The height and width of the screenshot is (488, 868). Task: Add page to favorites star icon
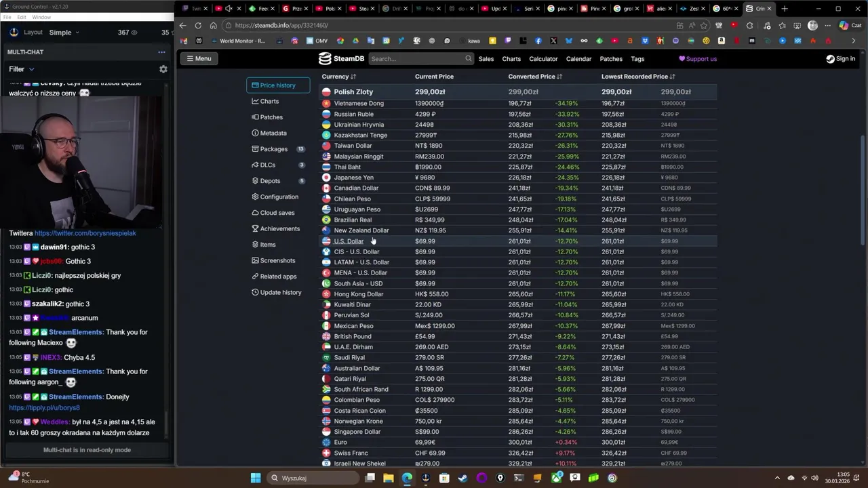(704, 26)
